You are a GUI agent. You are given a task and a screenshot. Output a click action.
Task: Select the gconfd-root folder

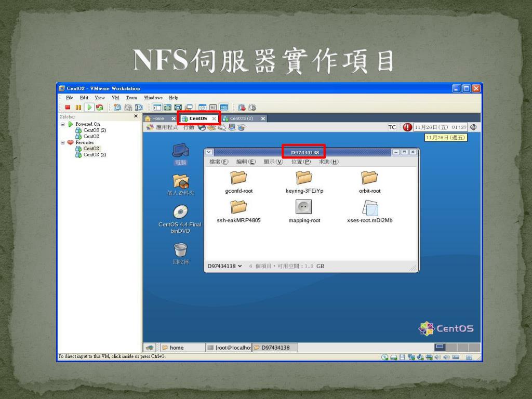pos(239,182)
